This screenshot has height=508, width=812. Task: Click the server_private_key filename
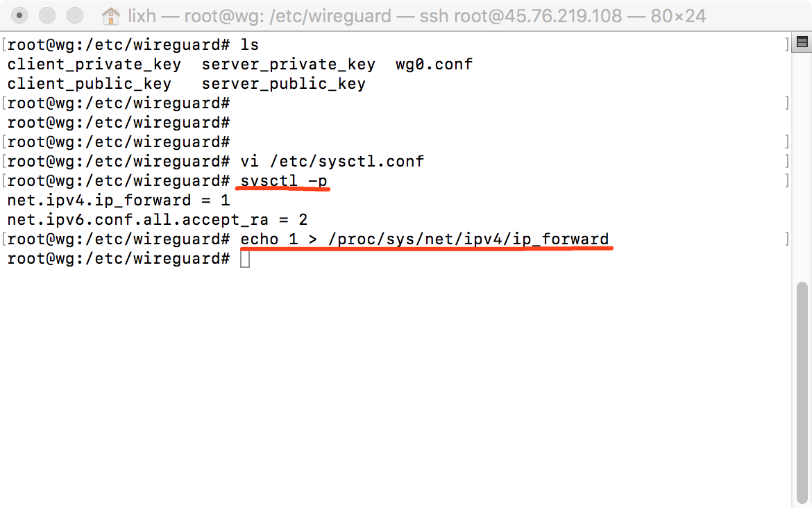[x=289, y=65]
